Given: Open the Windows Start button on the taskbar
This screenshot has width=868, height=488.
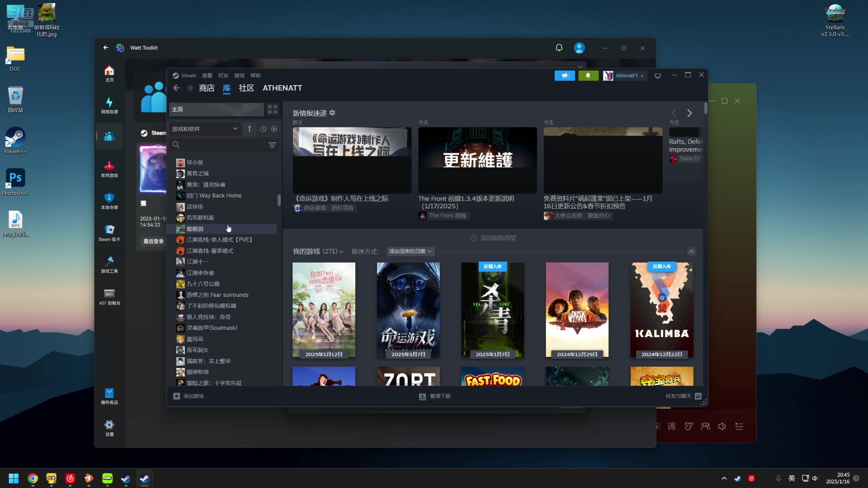Looking at the screenshot, I should [14, 479].
